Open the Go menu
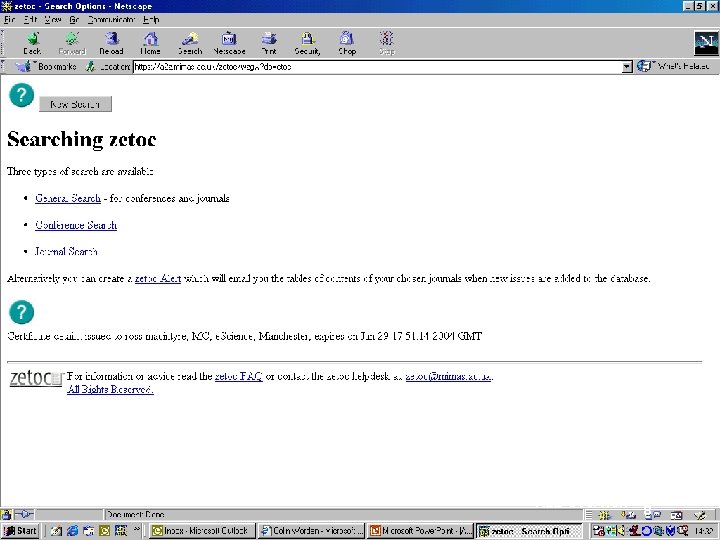 (74, 20)
